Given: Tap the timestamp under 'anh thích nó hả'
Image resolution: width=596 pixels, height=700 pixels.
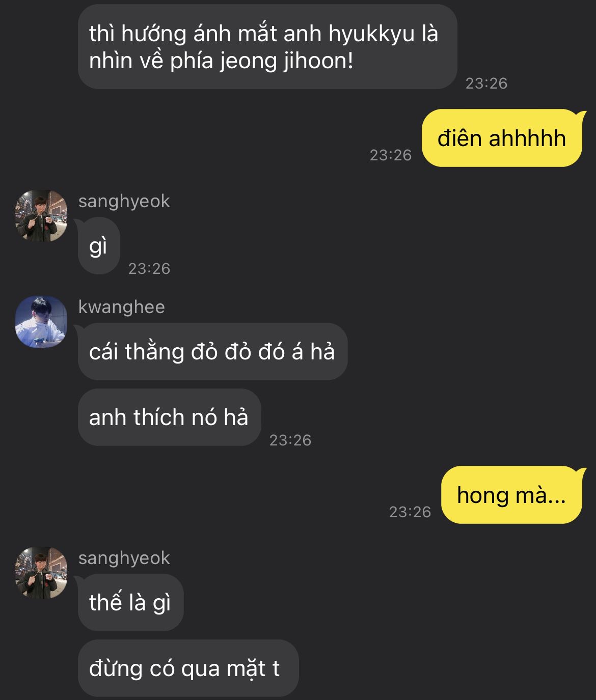Looking at the screenshot, I should 290,440.
